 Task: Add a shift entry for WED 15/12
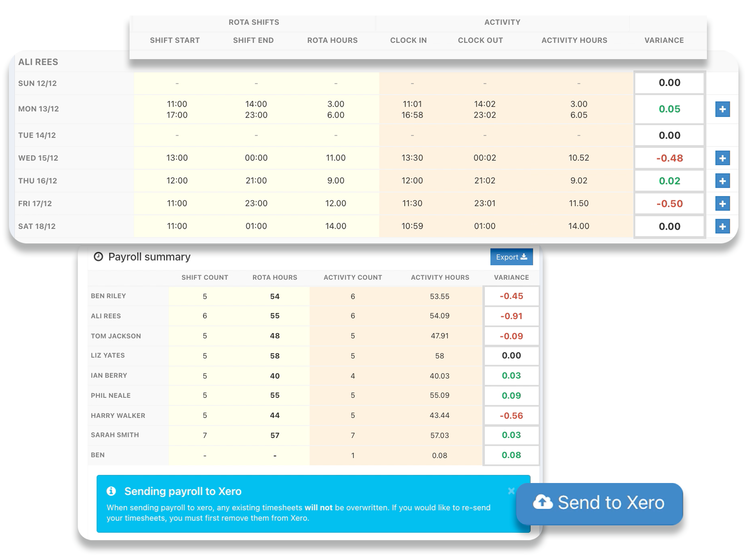click(722, 158)
